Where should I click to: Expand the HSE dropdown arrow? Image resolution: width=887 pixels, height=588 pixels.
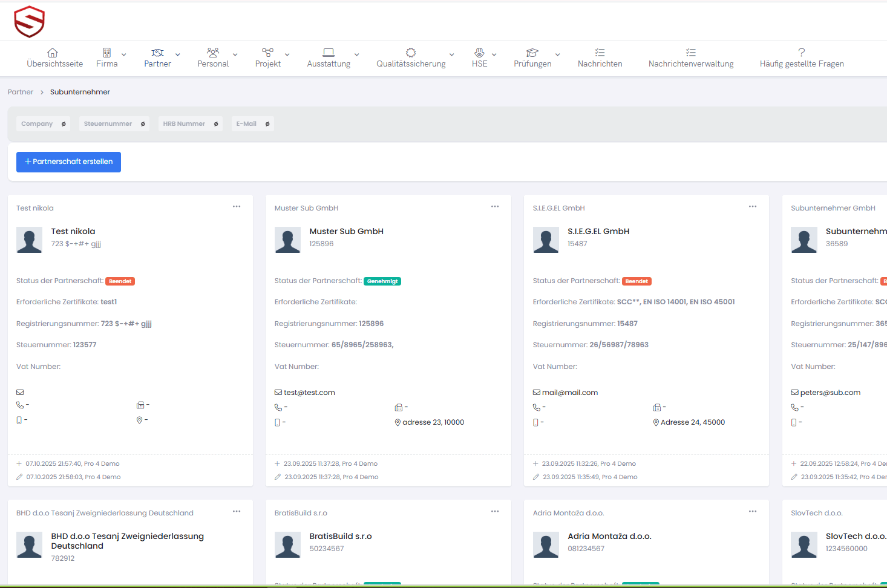(494, 54)
